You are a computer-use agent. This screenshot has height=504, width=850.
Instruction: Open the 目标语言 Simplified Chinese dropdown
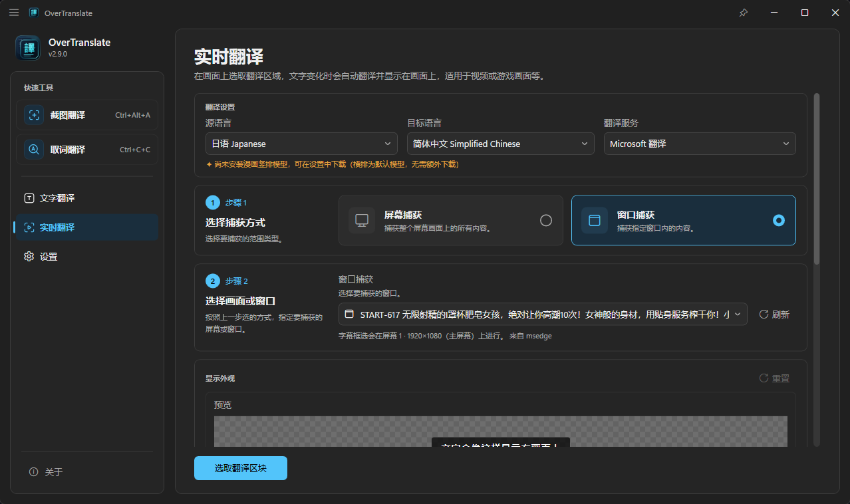[501, 144]
